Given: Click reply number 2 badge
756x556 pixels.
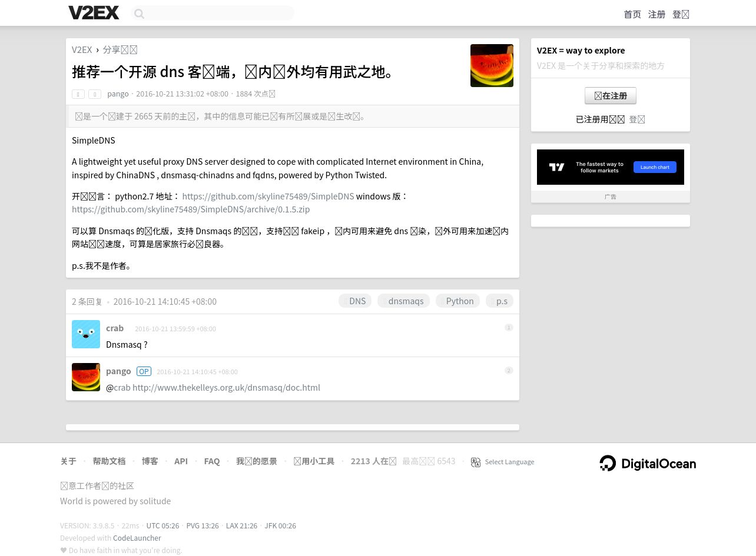Looking at the screenshot, I should coord(509,370).
